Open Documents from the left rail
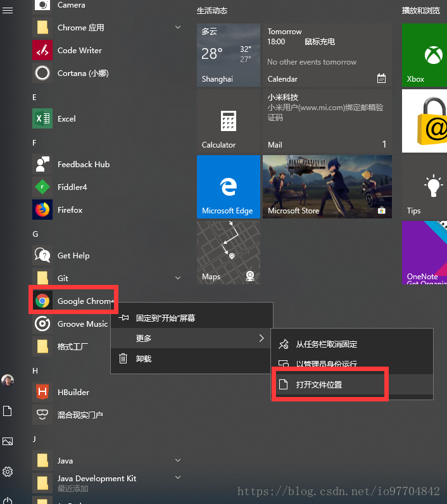The height and width of the screenshot is (504, 447). pyautogui.click(x=8, y=411)
